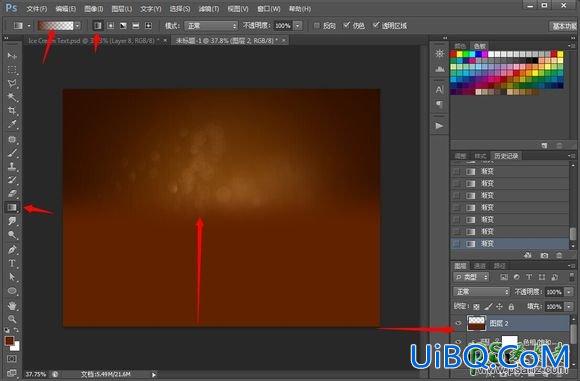This screenshot has height=381, width=580.
Task: Toggle the Transparency checkbox
Action: pyautogui.click(x=376, y=25)
